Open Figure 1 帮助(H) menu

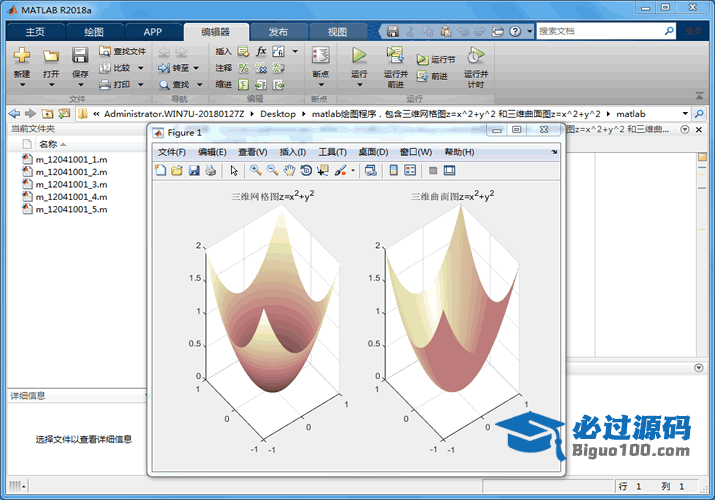[x=459, y=152]
